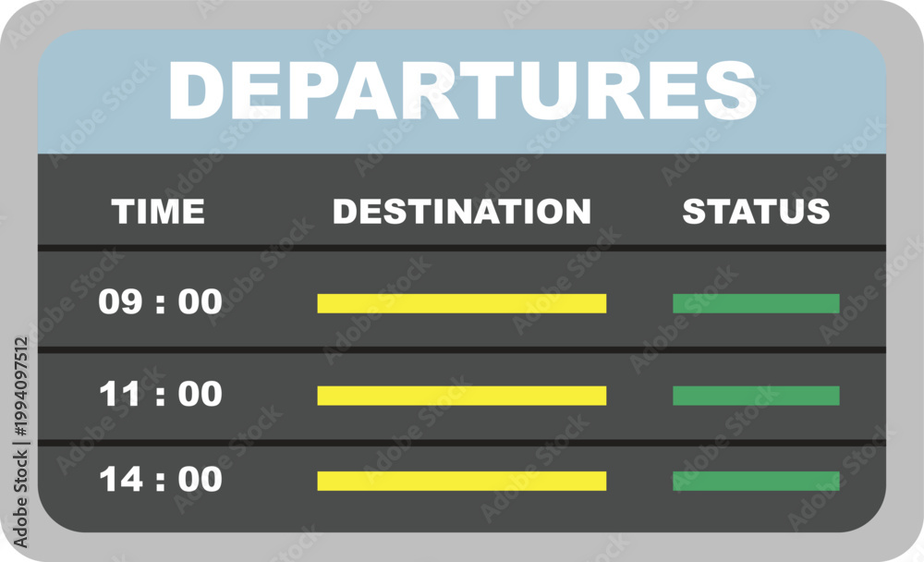
Task: Click the colon in 09 : 00
Action: 160,304
